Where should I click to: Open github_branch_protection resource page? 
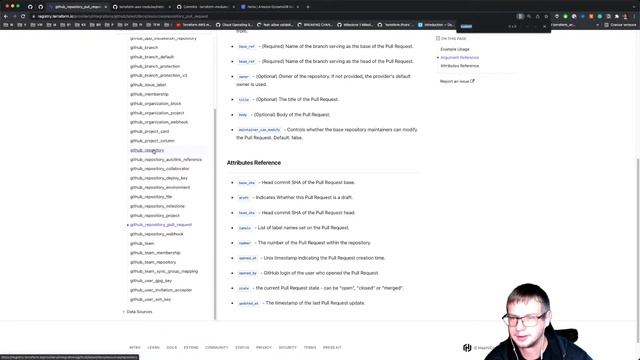click(155, 67)
